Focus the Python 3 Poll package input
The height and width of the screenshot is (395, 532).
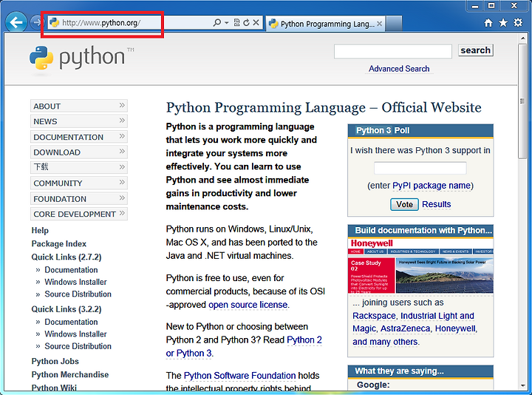click(x=420, y=168)
